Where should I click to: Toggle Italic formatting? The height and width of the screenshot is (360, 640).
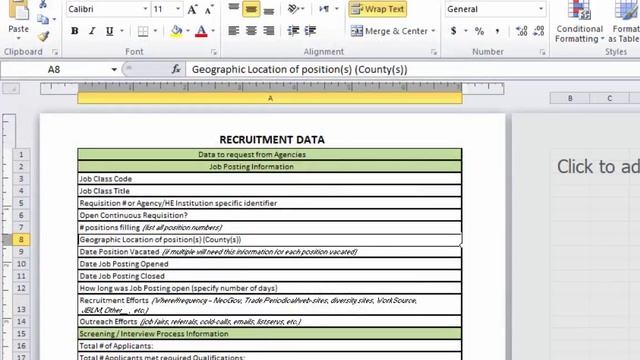(92, 31)
